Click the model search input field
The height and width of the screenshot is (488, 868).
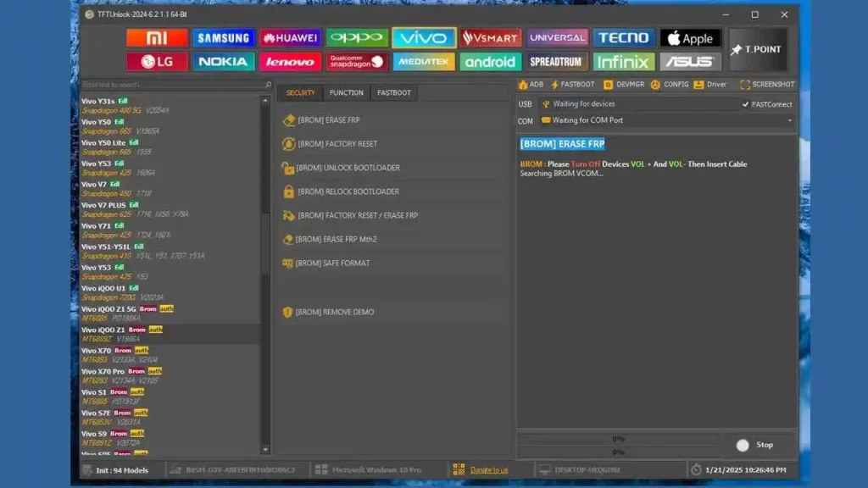point(171,85)
